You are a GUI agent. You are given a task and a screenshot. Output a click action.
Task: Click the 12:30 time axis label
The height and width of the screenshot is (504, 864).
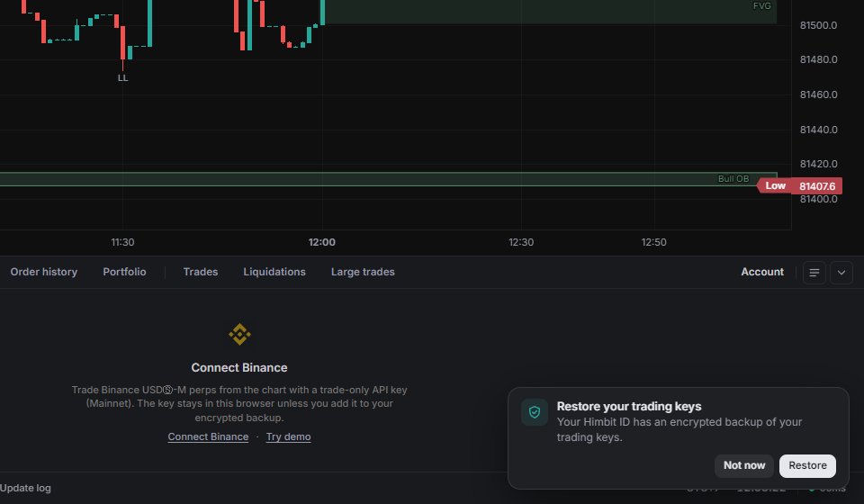[521, 242]
